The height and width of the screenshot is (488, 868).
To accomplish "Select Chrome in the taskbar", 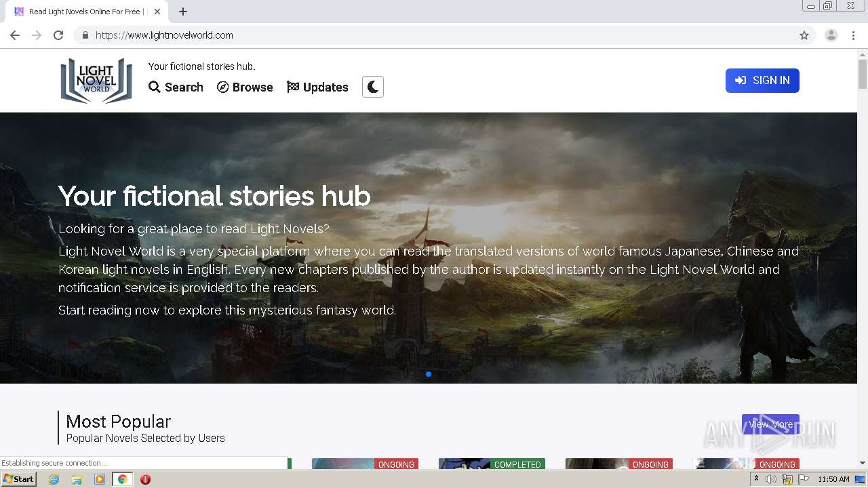I will (x=122, y=479).
